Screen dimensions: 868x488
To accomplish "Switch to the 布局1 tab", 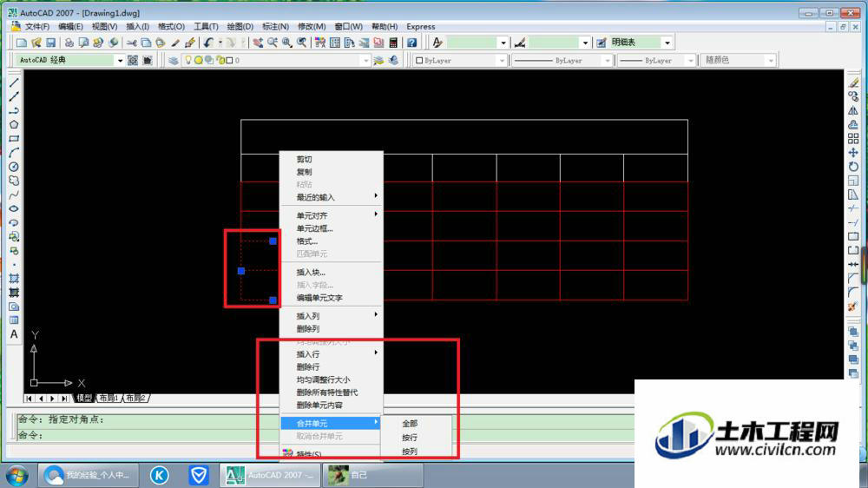I will coord(108,398).
